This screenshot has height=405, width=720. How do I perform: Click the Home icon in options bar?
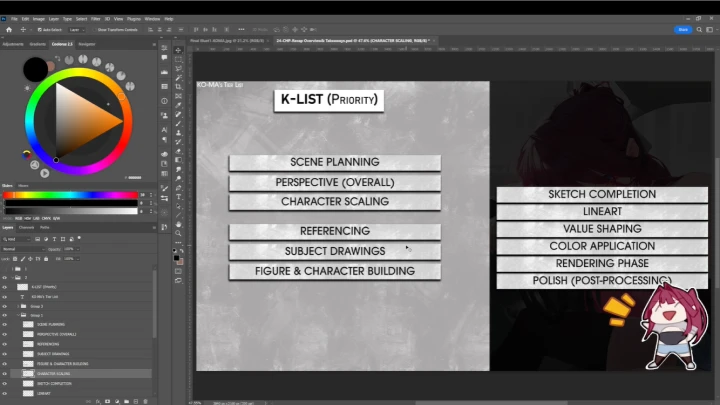(9, 29)
